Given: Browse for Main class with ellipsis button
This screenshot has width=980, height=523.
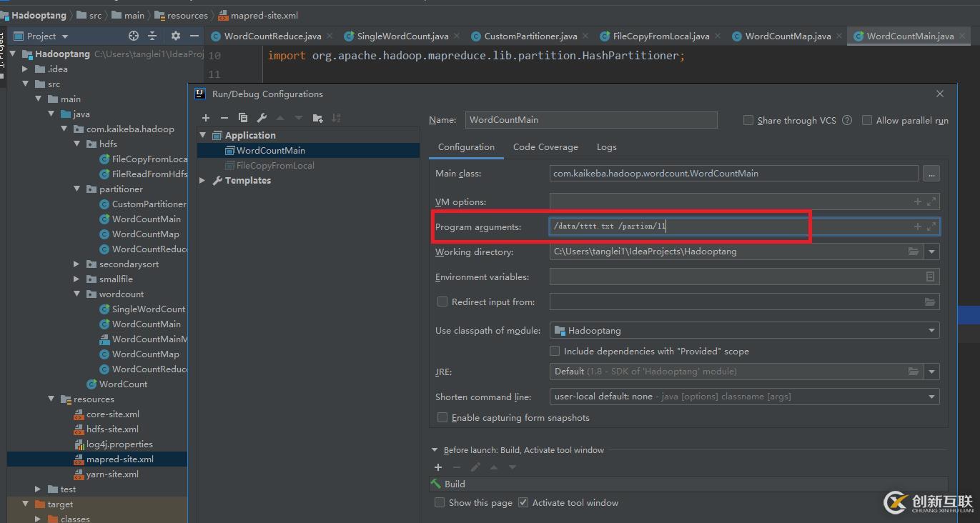Looking at the screenshot, I should [x=931, y=174].
